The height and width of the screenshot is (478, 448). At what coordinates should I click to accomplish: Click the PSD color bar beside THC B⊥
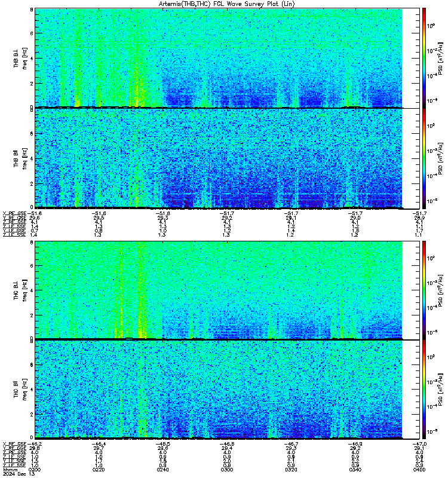click(424, 290)
